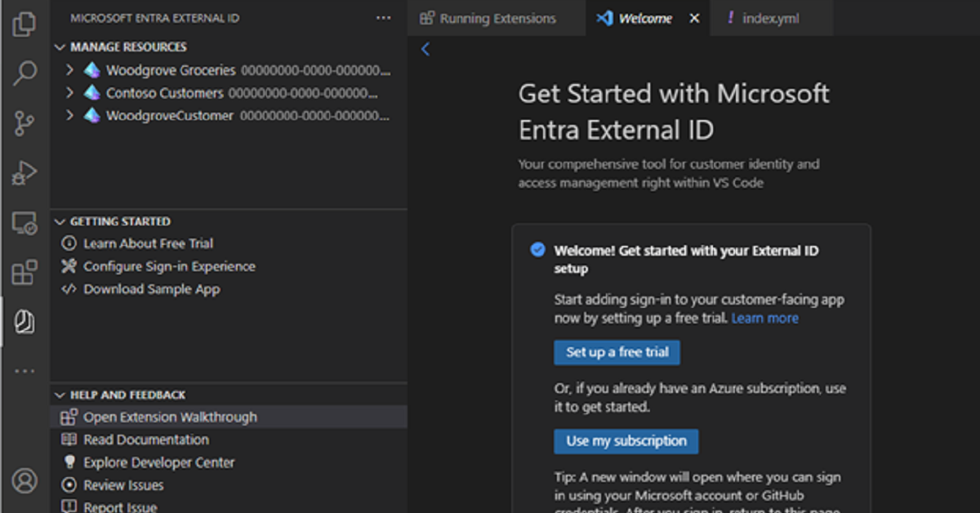Click the Learn more link

click(x=764, y=318)
